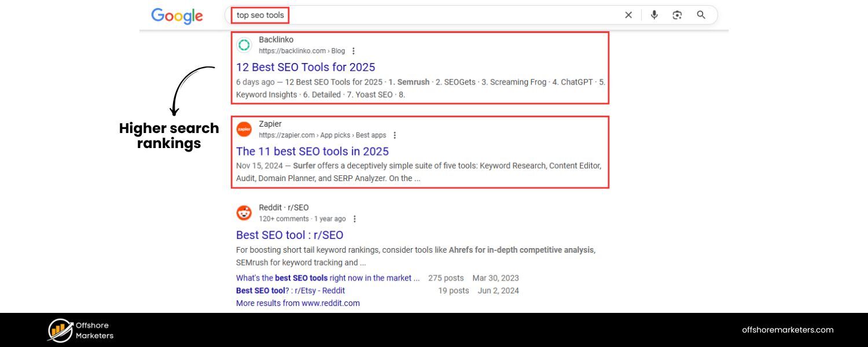868x347 pixels.
Task: Click the Backlinko site favicon
Action: [x=244, y=45]
